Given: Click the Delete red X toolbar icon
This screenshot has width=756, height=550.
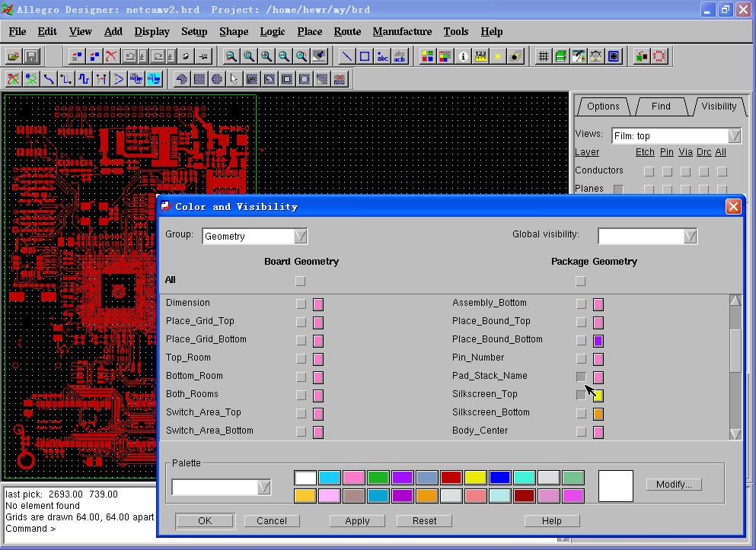Looking at the screenshot, I should click(x=112, y=56).
